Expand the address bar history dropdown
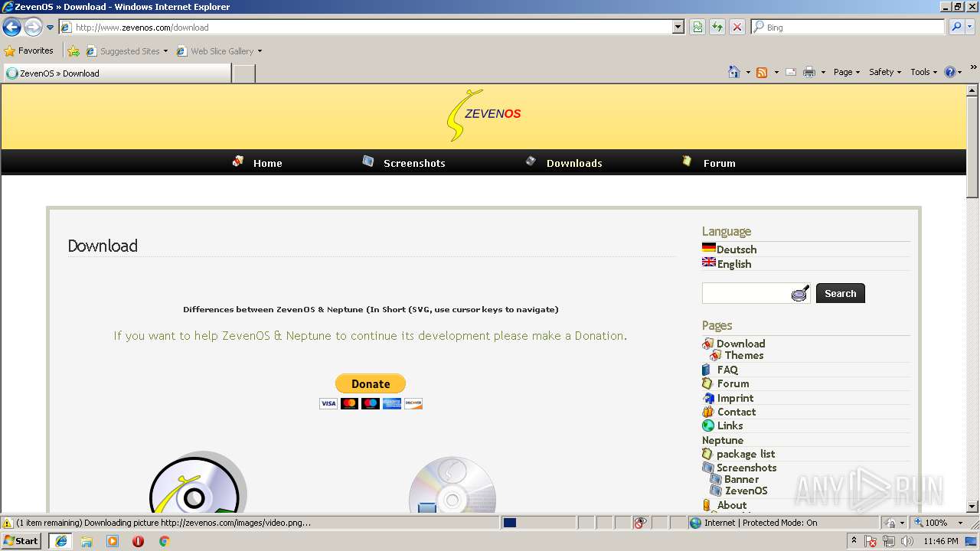The image size is (980, 551). (x=678, y=28)
